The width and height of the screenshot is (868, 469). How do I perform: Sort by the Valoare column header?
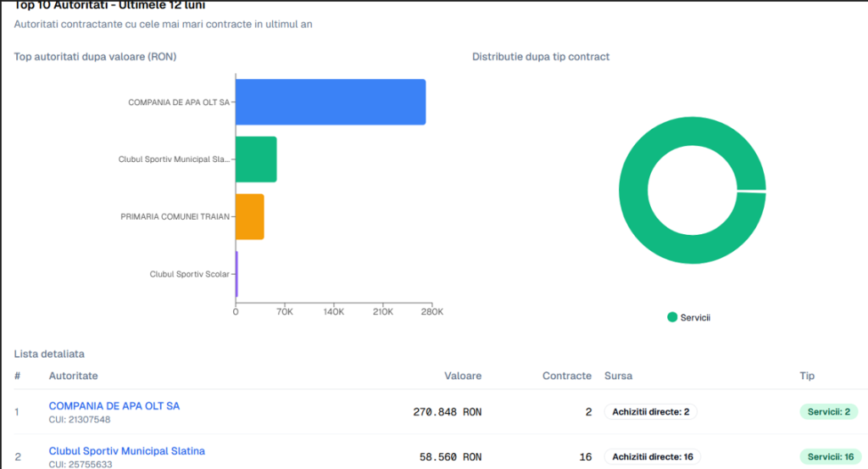pyautogui.click(x=463, y=375)
